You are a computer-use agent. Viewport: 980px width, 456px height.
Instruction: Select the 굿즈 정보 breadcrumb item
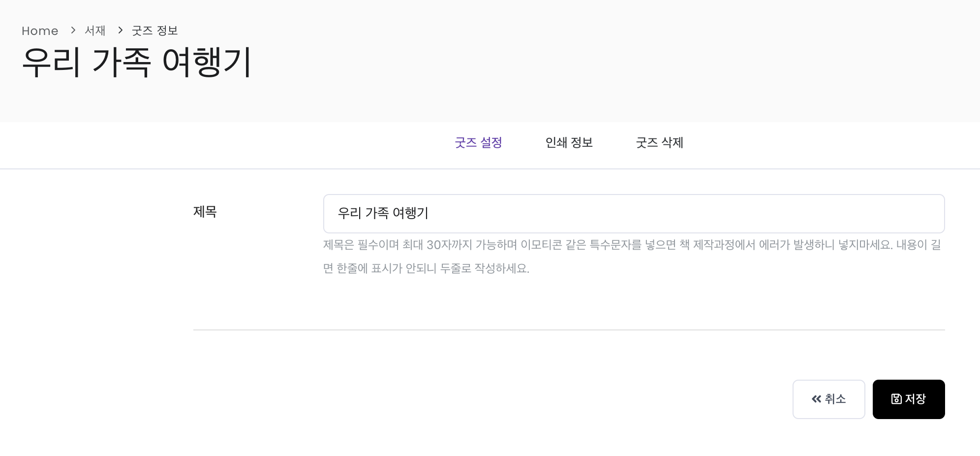click(154, 31)
